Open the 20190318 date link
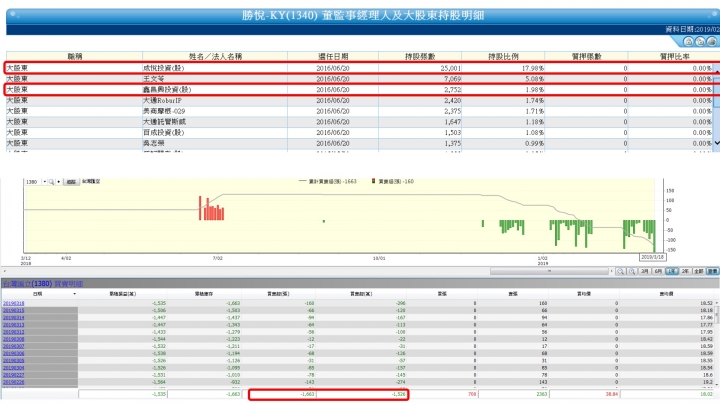The height and width of the screenshot is (405, 720). (13, 303)
